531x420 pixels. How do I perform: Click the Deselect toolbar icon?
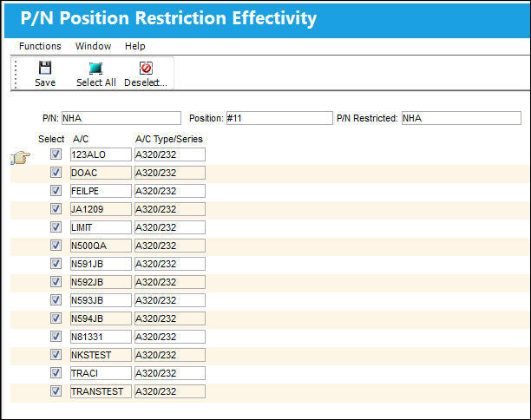pos(147,68)
